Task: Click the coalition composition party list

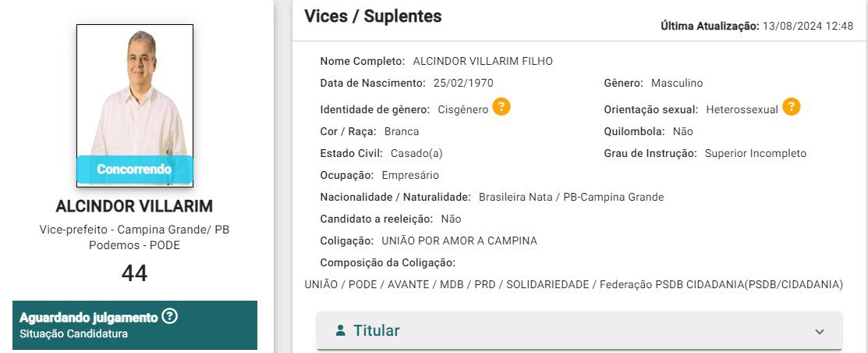Action: pyautogui.click(x=573, y=284)
